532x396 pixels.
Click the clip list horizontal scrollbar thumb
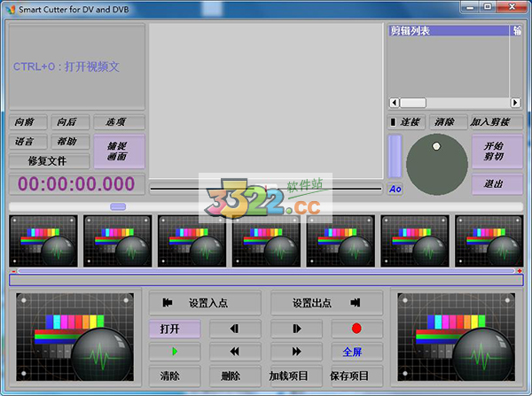point(413,103)
